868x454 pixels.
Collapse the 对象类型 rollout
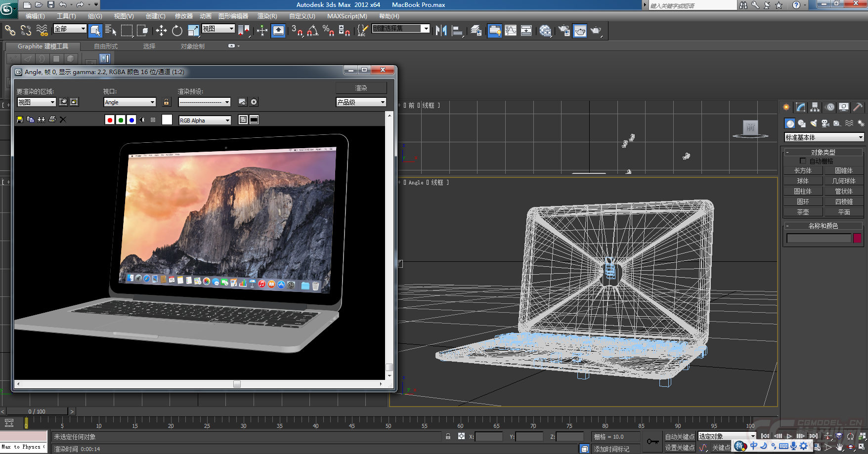click(823, 152)
